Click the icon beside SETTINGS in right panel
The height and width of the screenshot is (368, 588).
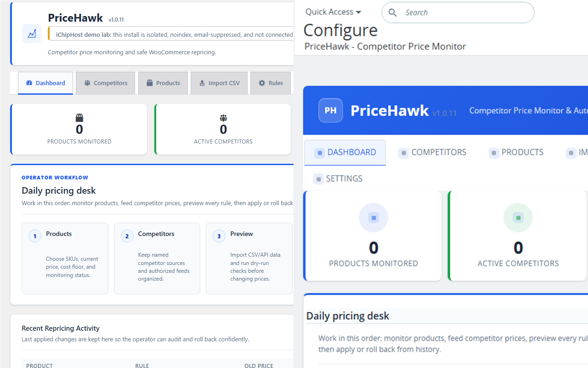coord(318,179)
